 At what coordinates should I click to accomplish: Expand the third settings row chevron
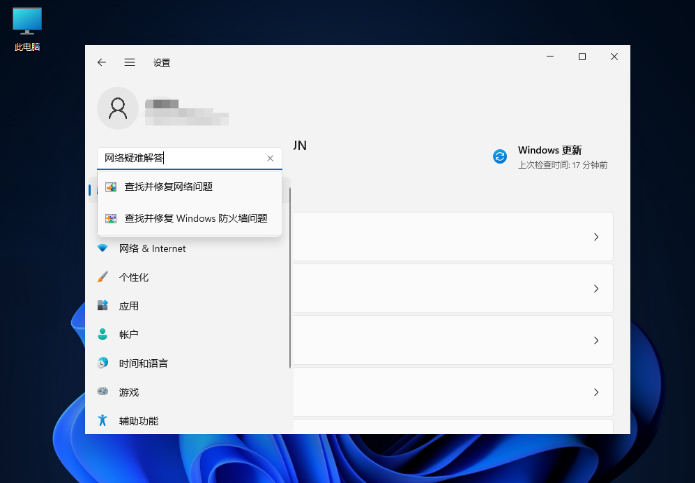595,341
